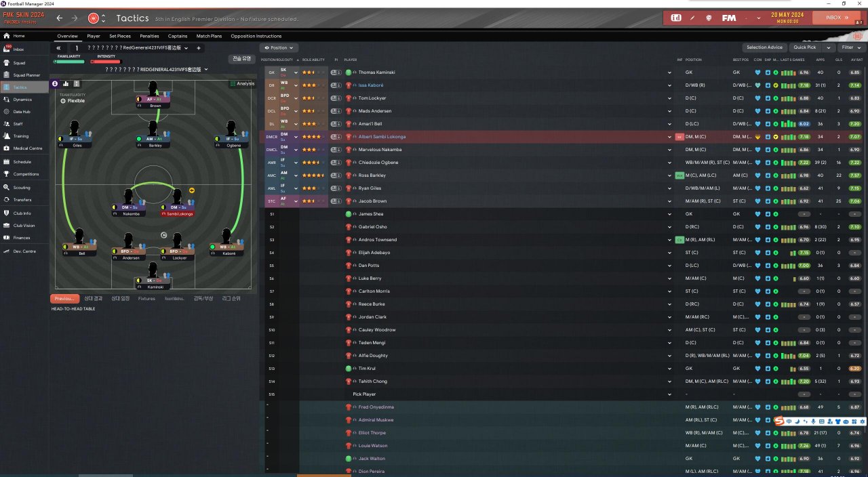Navigate forward with the right arrow
The width and height of the screenshot is (868, 477).
(75, 18)
